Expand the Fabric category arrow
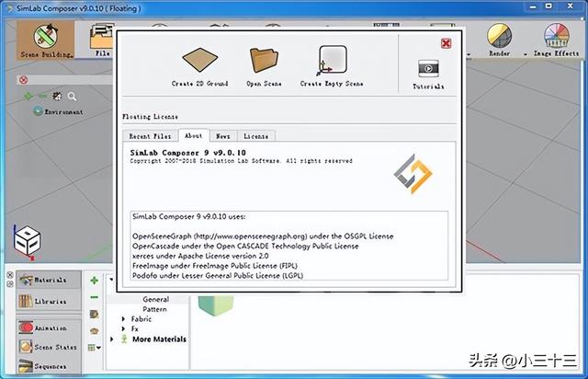 coord(123,319)
